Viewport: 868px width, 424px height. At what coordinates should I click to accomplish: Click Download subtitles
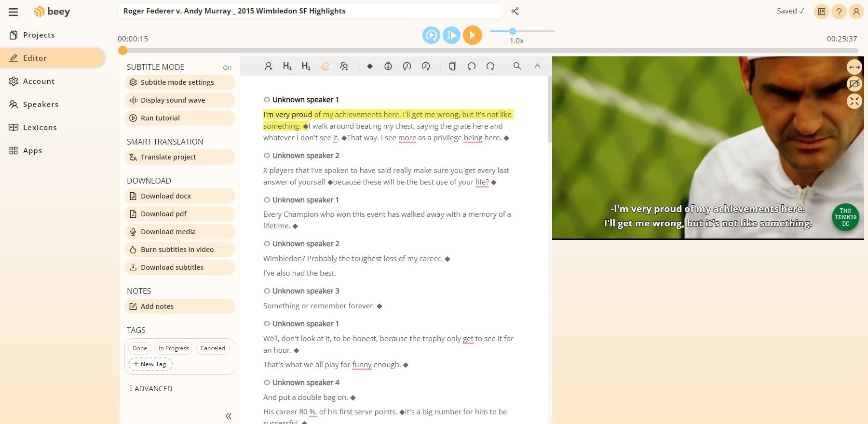point(180,267)
